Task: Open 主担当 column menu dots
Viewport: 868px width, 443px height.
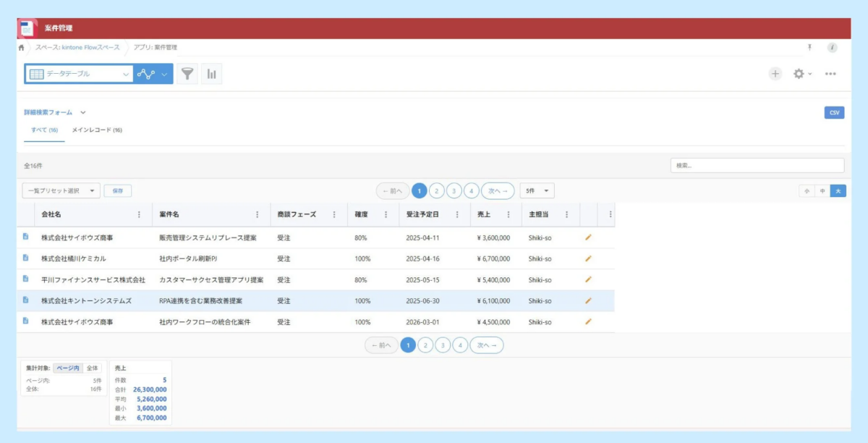Action: click(567, 214)
